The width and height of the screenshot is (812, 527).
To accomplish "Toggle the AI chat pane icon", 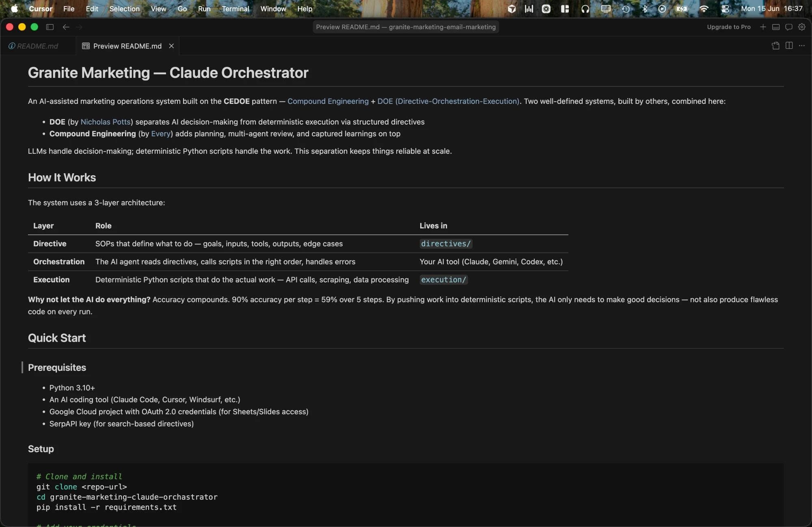I will pos(789,27).
